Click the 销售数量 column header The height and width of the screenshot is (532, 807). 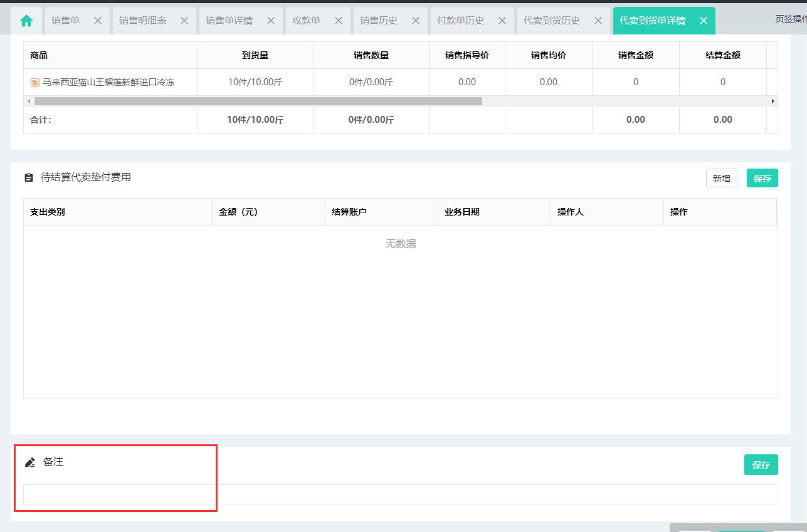pos(371,55)
